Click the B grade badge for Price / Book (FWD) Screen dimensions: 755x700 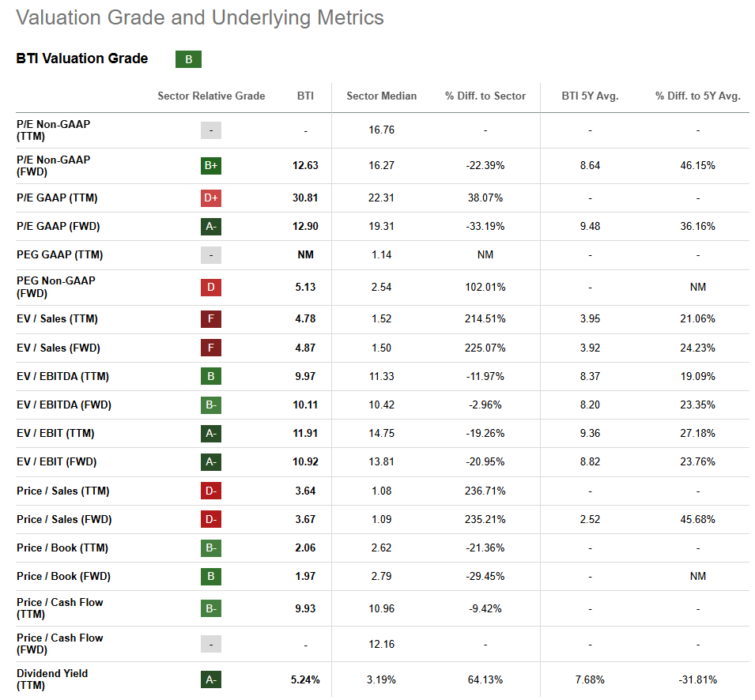pos(211,577)
